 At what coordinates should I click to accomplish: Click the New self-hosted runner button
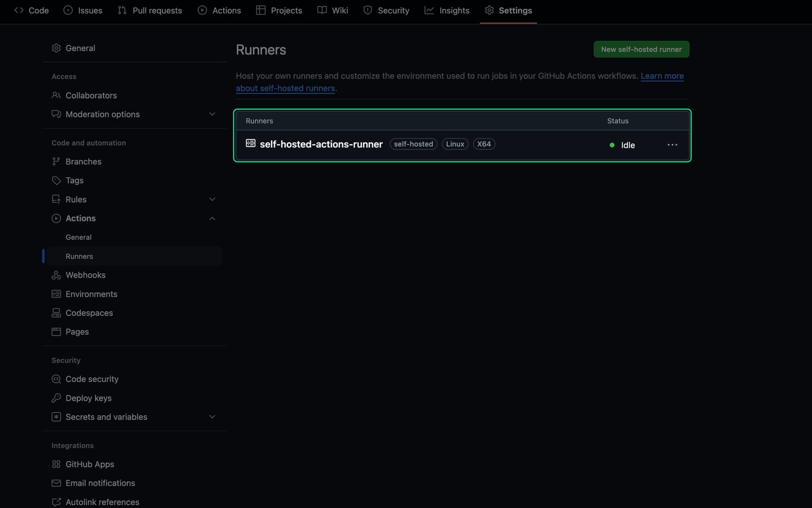tap(641, 49)
